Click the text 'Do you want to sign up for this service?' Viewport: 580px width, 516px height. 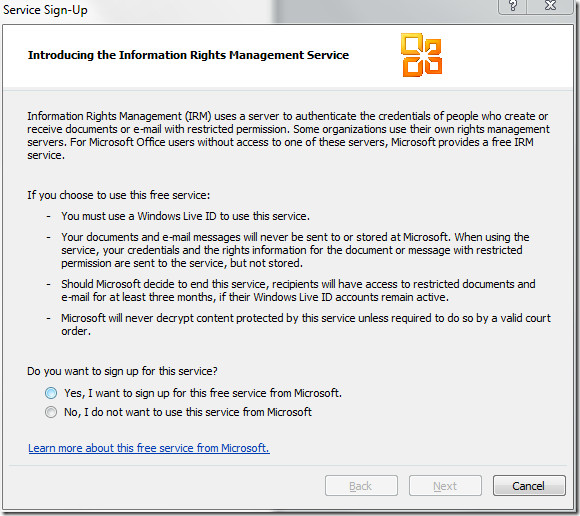click(122, 371)
